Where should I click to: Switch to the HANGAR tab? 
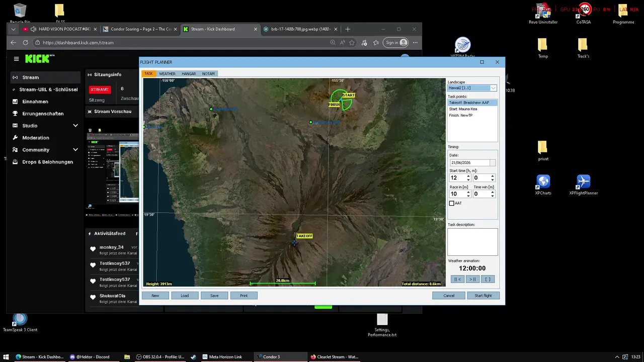pyautogui.click(x=189, y=74)
